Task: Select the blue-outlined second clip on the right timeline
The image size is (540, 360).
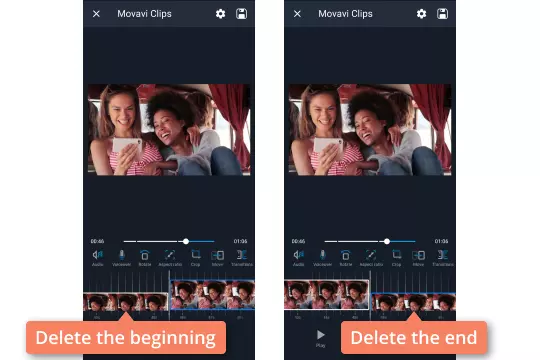Action: click(x=414, y=302)
